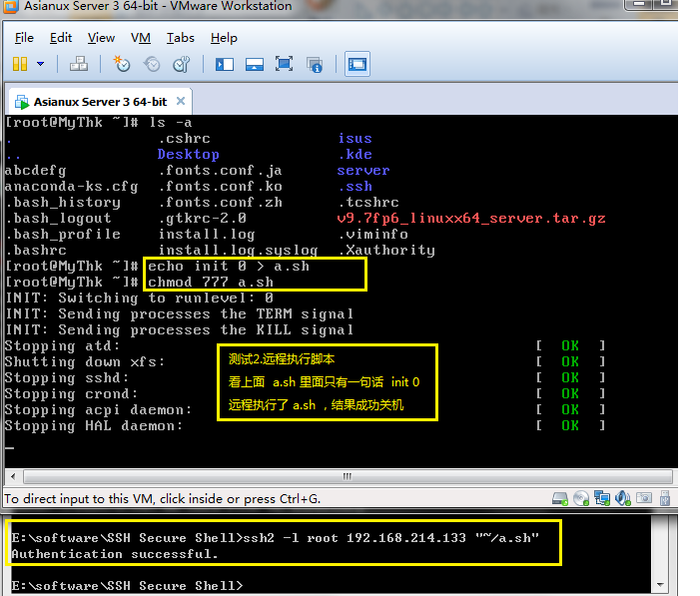Screen dimensions: 700x596
Task: Open the Tabs menu
Action: [181, 38]
